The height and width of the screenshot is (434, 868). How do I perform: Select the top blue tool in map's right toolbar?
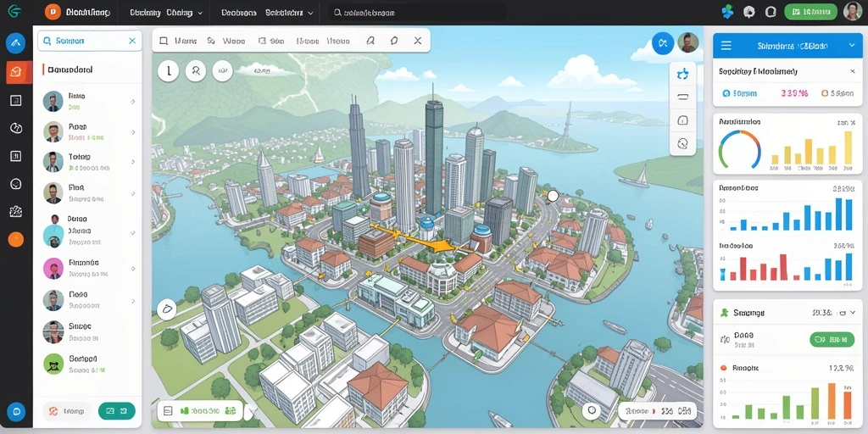(682, 74)
